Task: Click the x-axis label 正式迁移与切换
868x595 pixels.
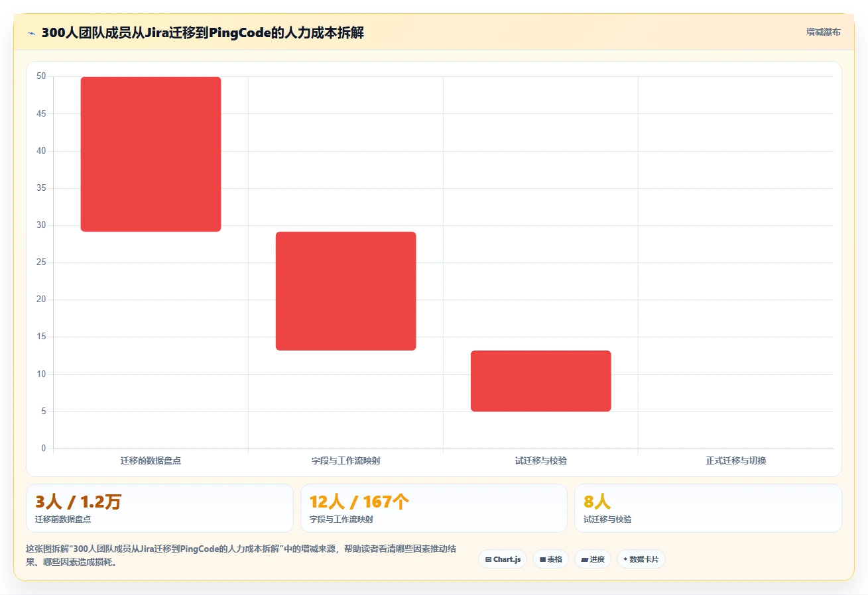Action: tap(736, 460)
